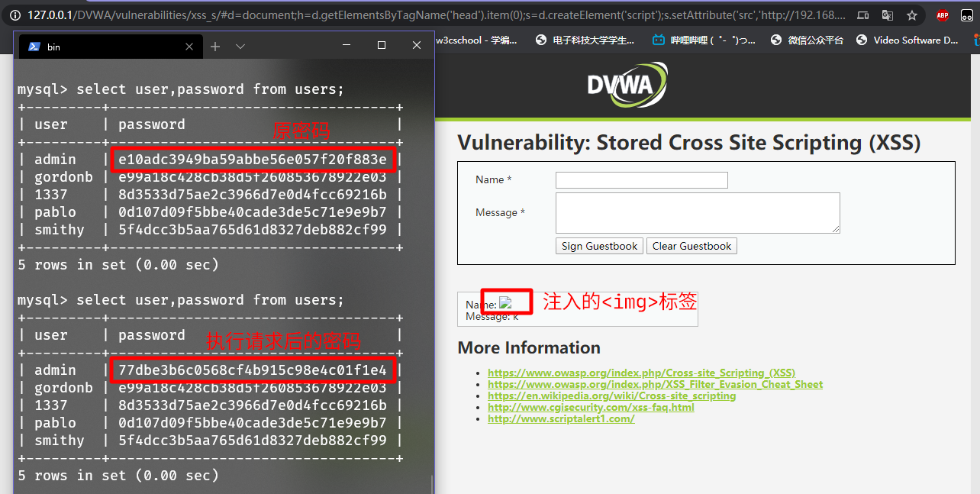Open the translate page icon
This screenshot has height=494, width=980.
tap(887, 15)
